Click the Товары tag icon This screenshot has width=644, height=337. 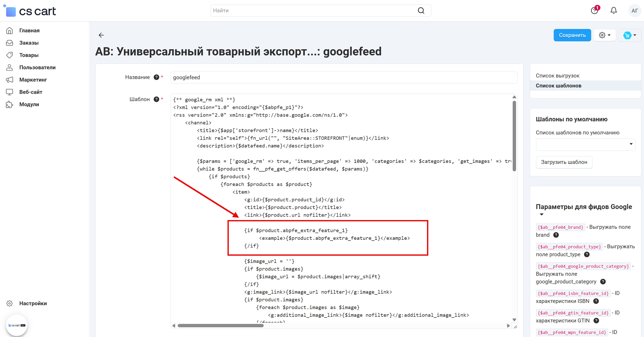tap(9, 55)
